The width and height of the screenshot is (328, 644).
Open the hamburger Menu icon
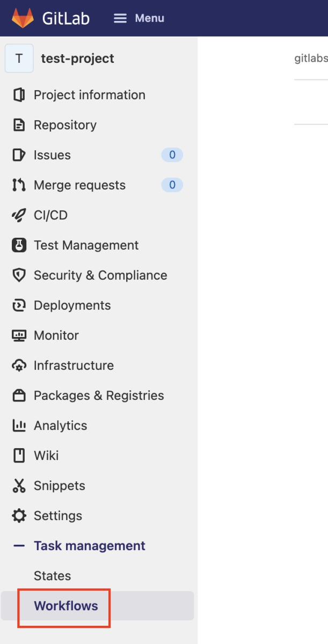120,18
